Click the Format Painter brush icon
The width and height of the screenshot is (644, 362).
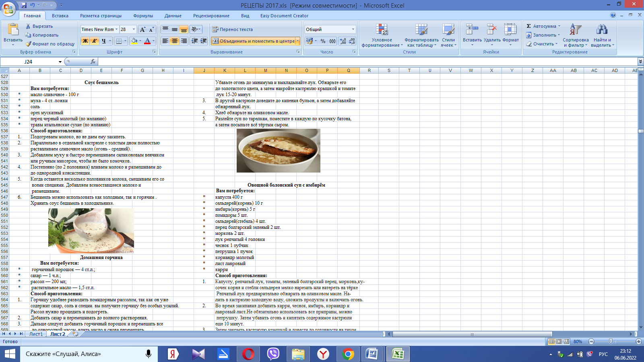[28, 44]
